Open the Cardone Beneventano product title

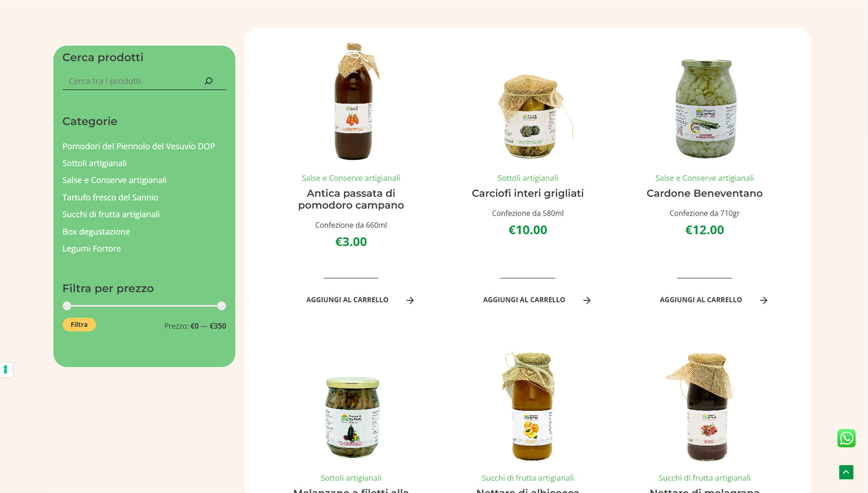pyautogui.click(x=704, y=194)
